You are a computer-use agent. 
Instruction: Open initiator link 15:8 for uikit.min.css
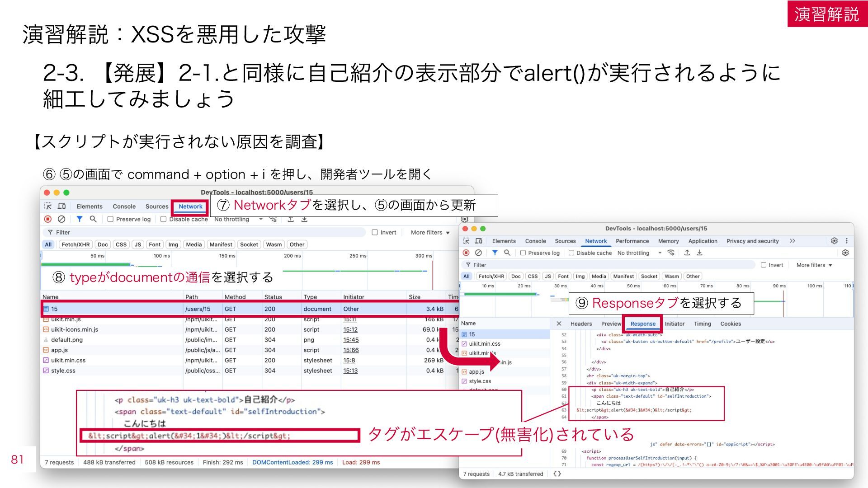[x=349, y=361]
